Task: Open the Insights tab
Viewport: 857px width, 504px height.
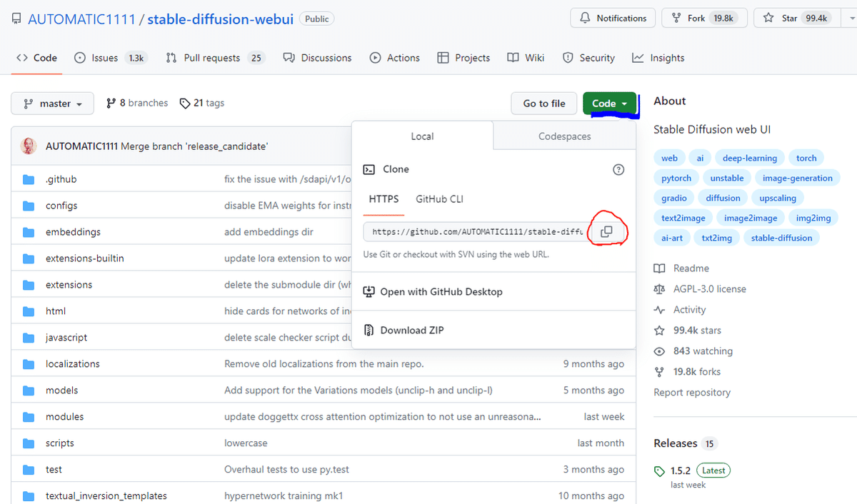Action: 658,58
